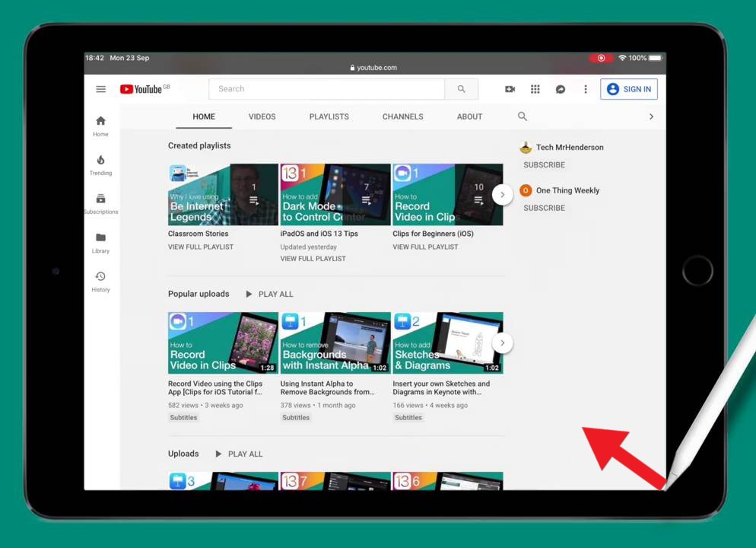Open 'Using Instant Alpha to Remove Backgrounds' title
This screenshot has width=756, height=548.
pyautogui.click(x=327, y=388)
